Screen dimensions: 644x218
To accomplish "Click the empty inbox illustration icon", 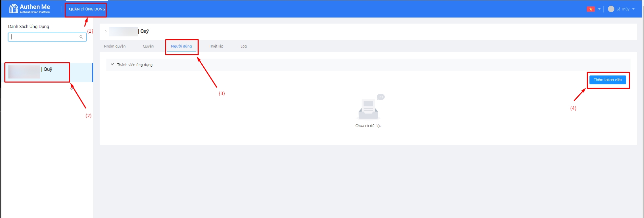I will 369,108.
